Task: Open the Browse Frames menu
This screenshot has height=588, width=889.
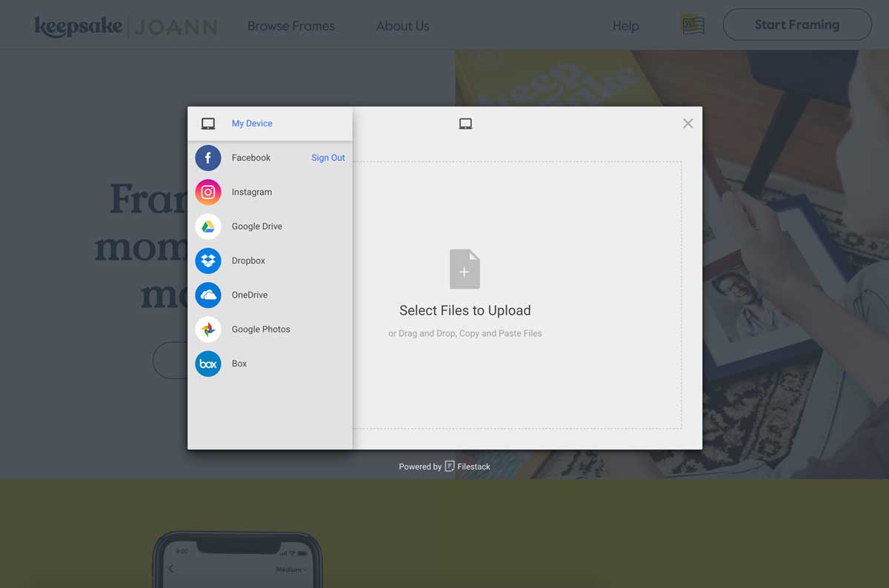Action: [291, 26]
